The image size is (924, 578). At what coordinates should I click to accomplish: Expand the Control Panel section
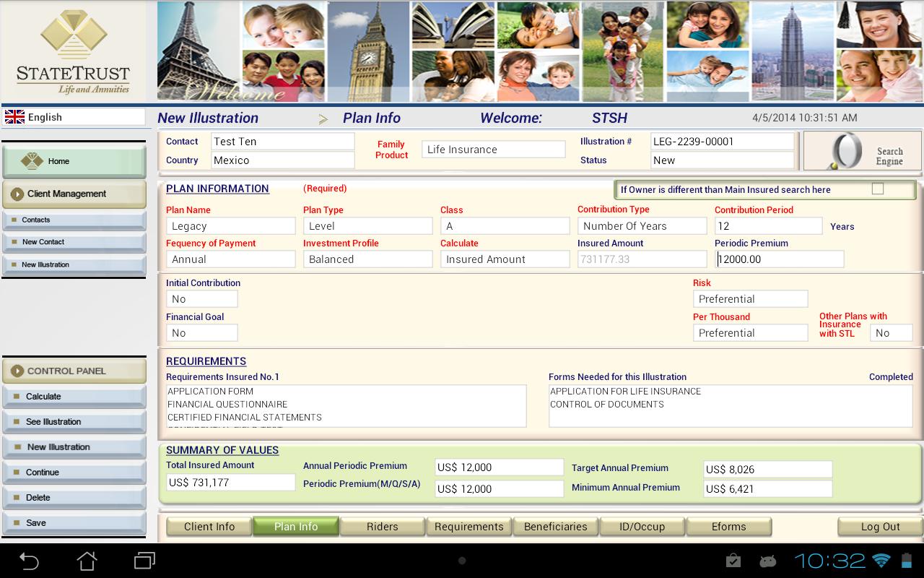point(74,371)
